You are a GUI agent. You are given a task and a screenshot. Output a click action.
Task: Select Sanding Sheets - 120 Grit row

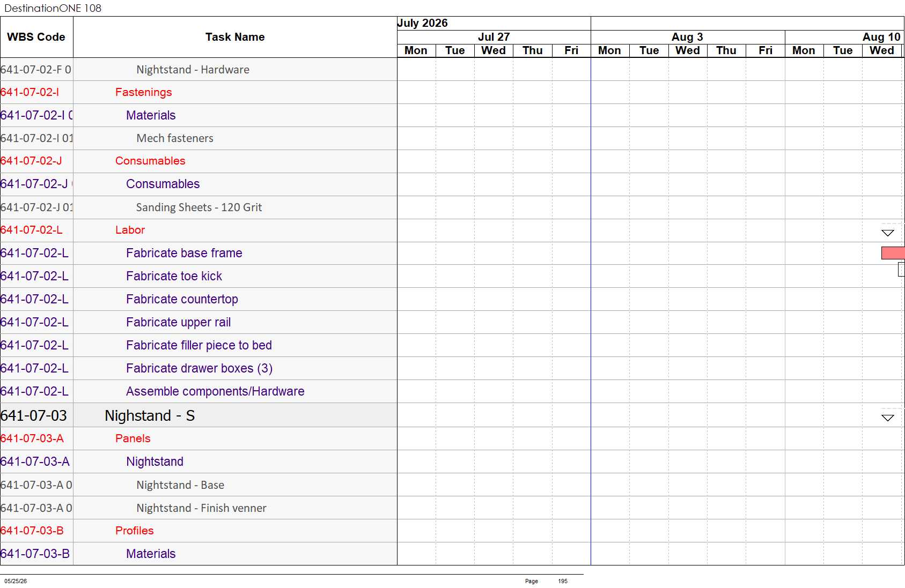pyautogui.click(x=198, y=207)
